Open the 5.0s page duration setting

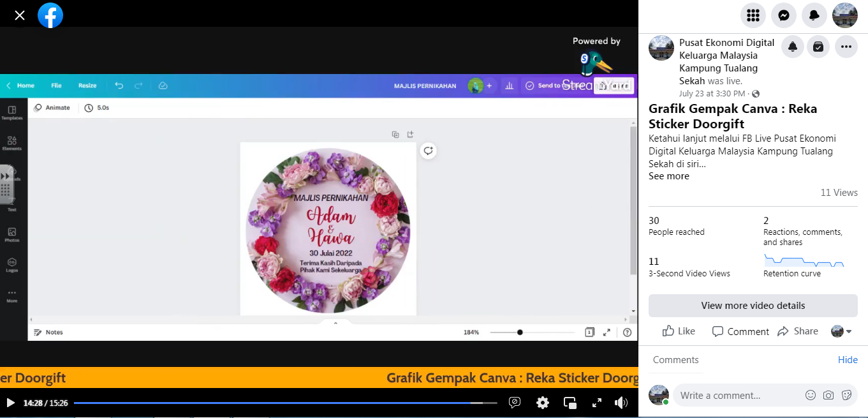click(97, 108)
